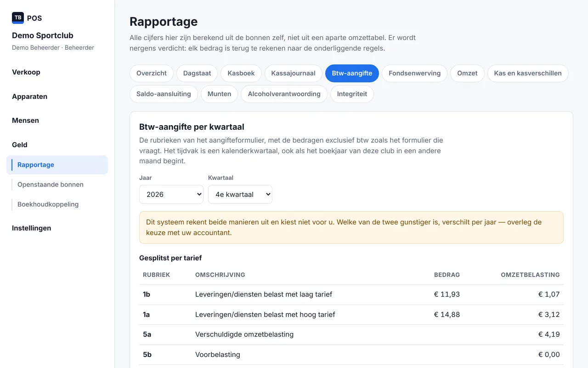Screen dimensions: 588x368
Task: Open the Kasboek tab
Action: pyautogui.click(x=241, y=73)
